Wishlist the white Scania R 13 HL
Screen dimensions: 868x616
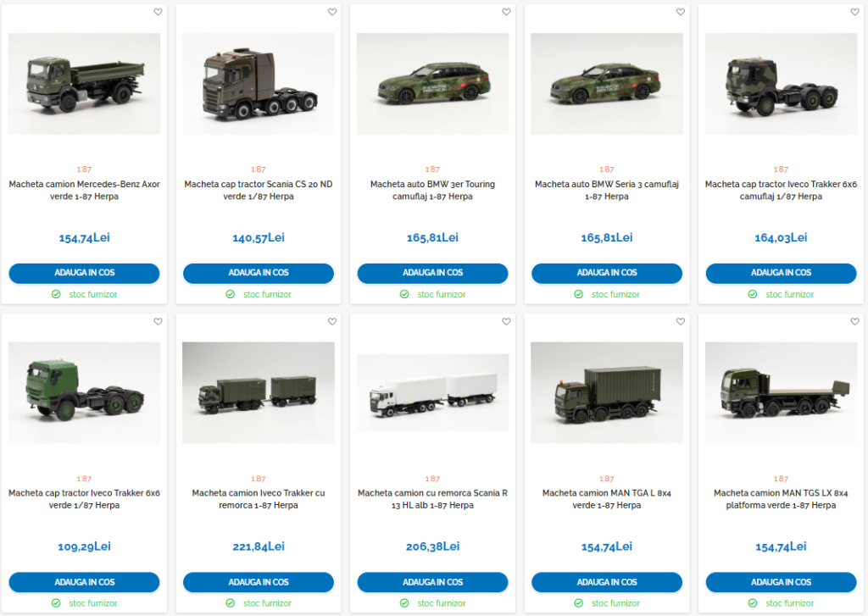tap(506, 321)
